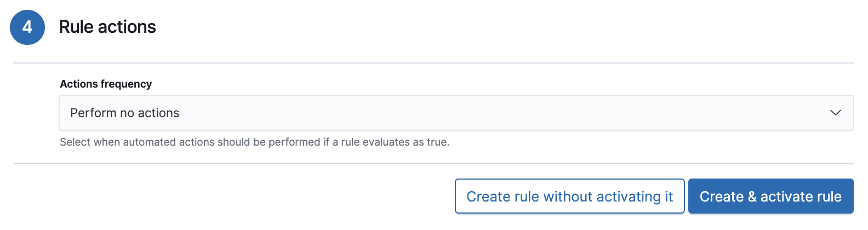Click the white-outlined secondary create button
The width and height of the screenshot is (868, 230).
coord(569,196)
